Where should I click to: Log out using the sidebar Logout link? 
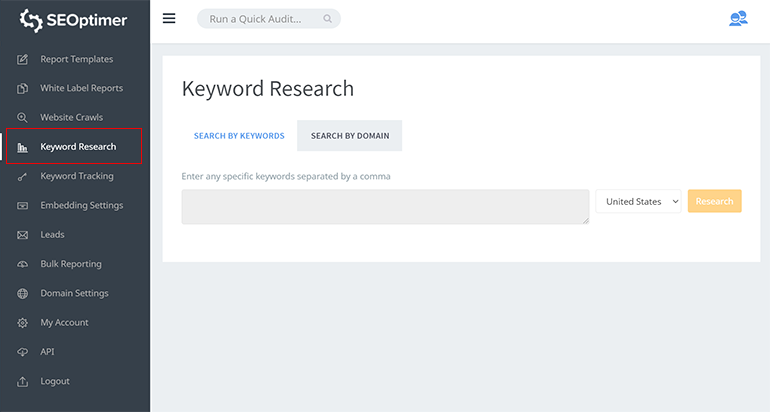click(55, 381)
